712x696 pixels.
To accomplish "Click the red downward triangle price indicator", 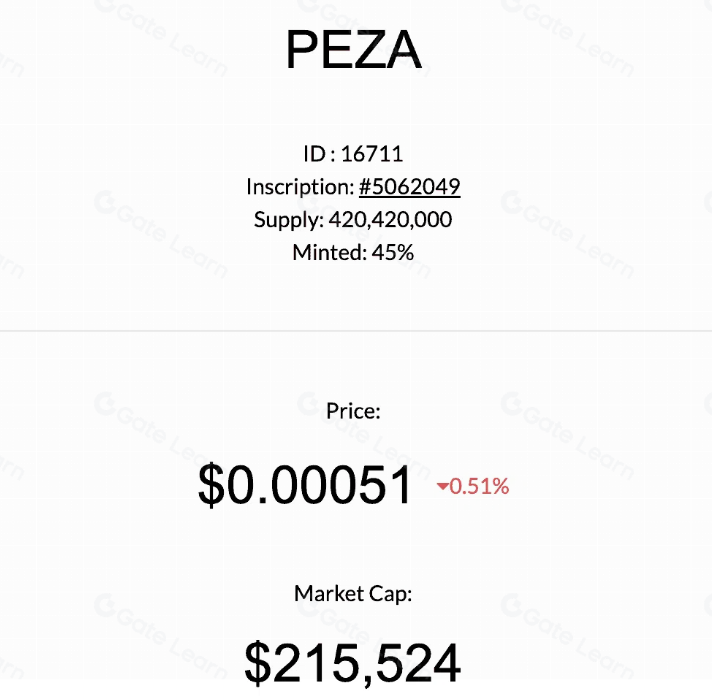I will pos(443,487).
